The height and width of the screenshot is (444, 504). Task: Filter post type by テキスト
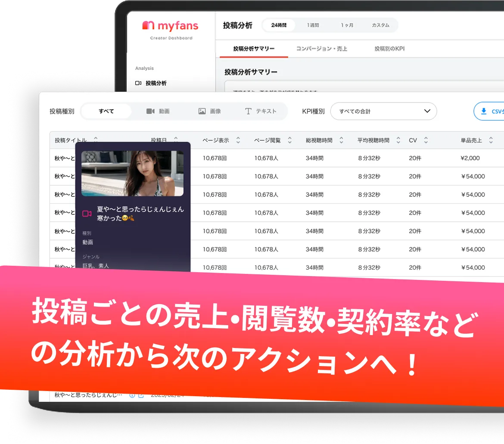(x=261, y=111)
